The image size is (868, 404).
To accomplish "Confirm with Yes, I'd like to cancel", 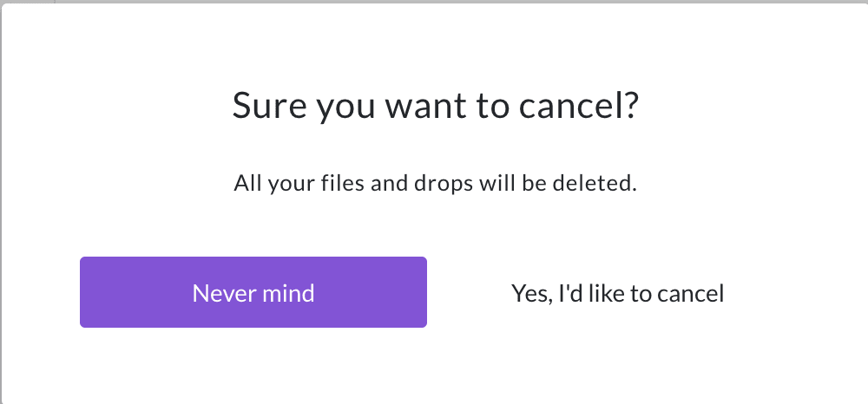I will [617, 293].
